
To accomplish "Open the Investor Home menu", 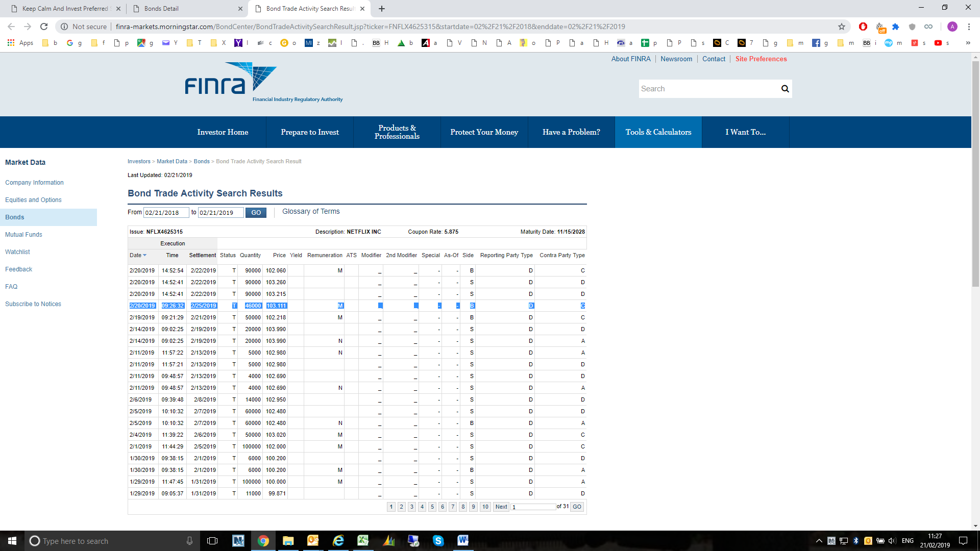I will tap(223, 132).
